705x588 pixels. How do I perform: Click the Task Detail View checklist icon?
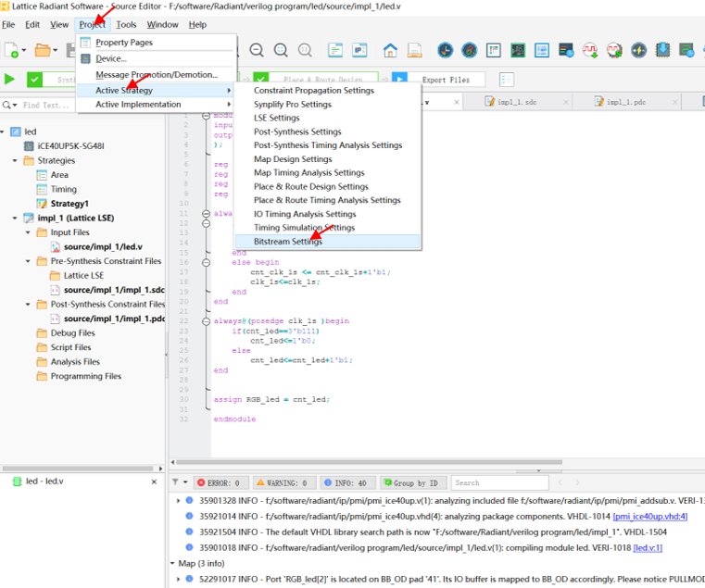click(507, 80)
